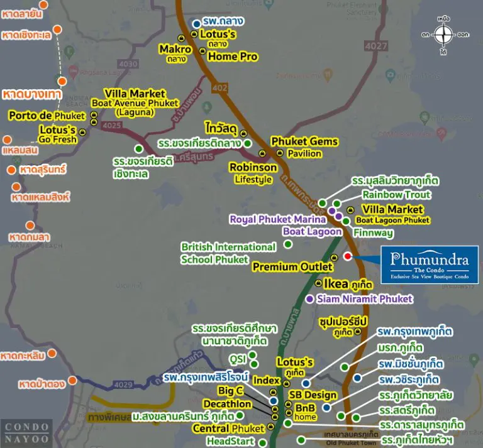Click the Finnway label

tap(373, 232)
